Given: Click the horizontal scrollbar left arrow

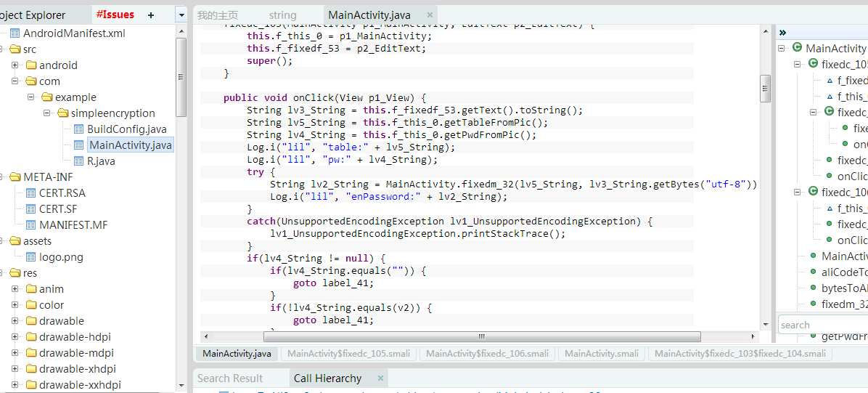Looking at the screenshot, I should coord(206,336).
